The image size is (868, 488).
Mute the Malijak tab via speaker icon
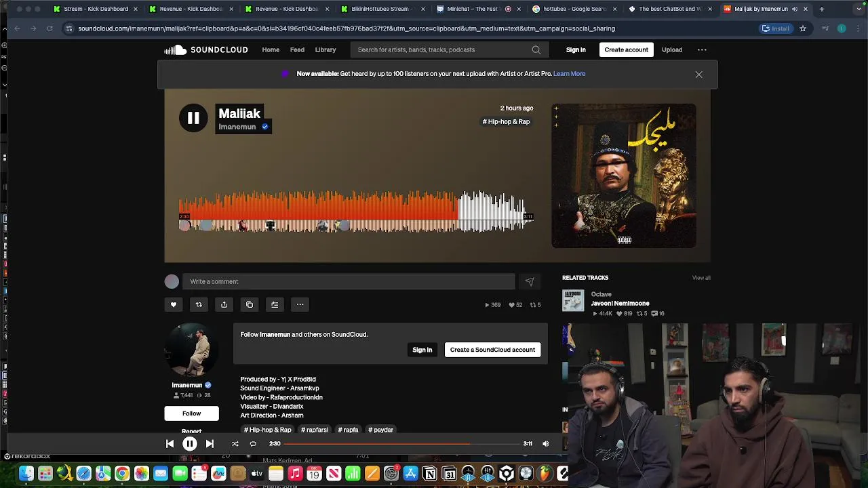(794, 9)
